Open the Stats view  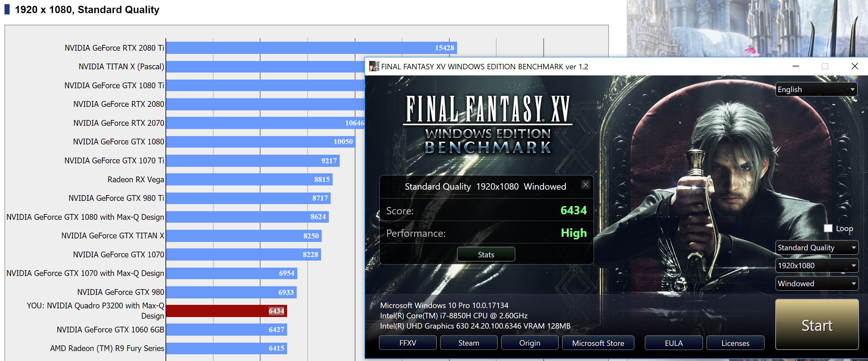click(x=486, y=254)
